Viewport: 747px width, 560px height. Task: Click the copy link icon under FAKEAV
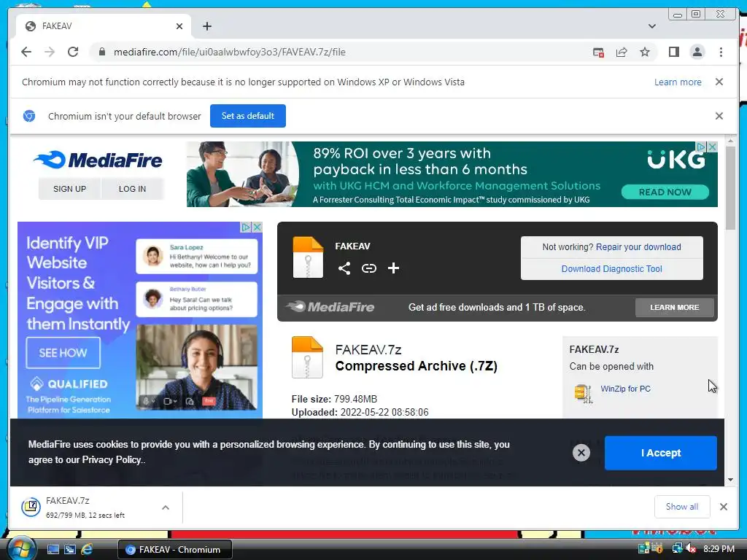click(x=368, y=268)
